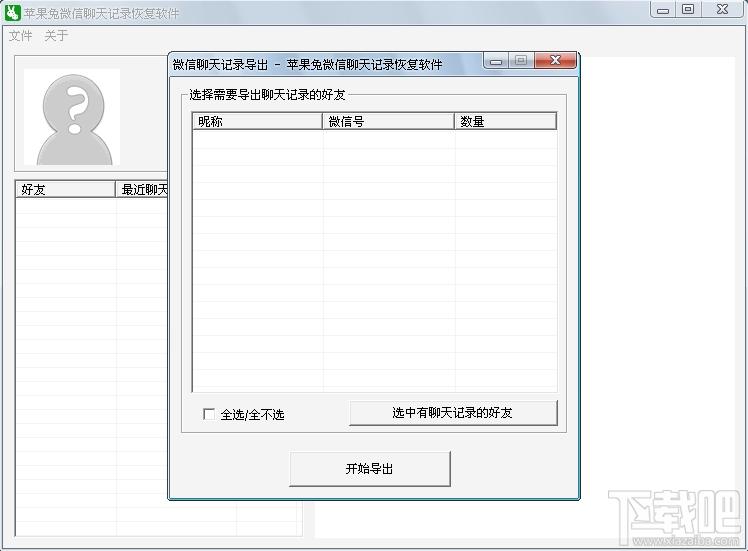Toggle the 全选/全不选 checkbox
Viewport: 748px width, 551px height.
coord(208,414)
